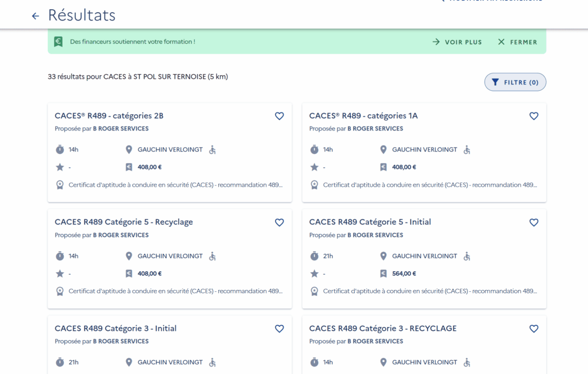Favorite CACES R489 Catégorie 5 - Recyclage

[280, 222]
